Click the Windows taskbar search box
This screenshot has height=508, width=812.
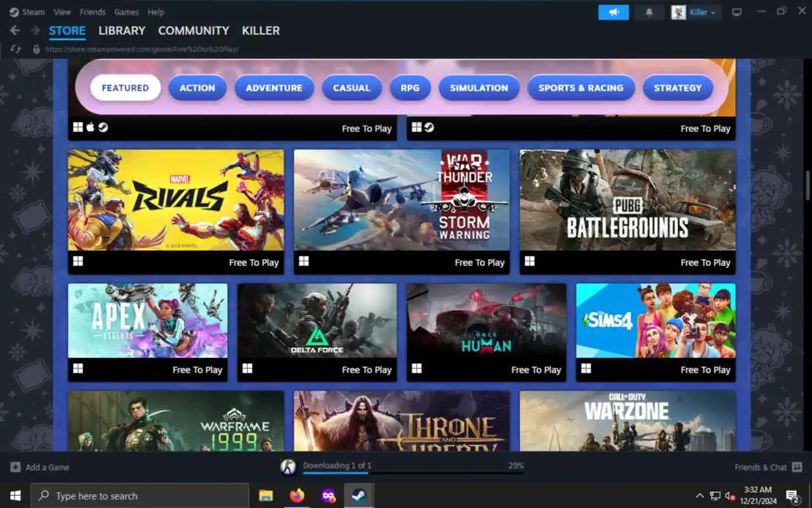140,496
